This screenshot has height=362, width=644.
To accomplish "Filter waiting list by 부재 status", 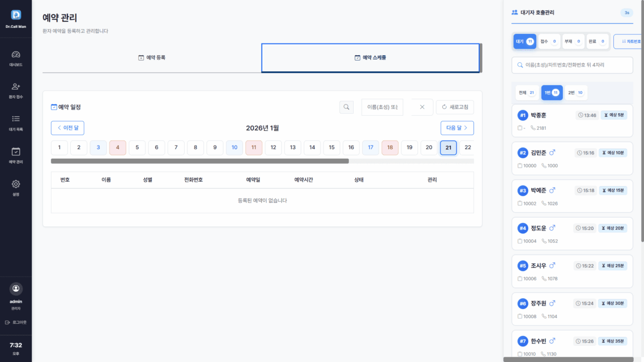I will click(x=573, y=41).
